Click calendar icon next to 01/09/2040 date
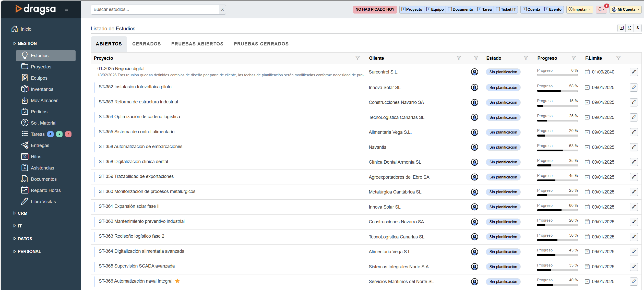This screenshot has height=290, width=644. [587, 72]
